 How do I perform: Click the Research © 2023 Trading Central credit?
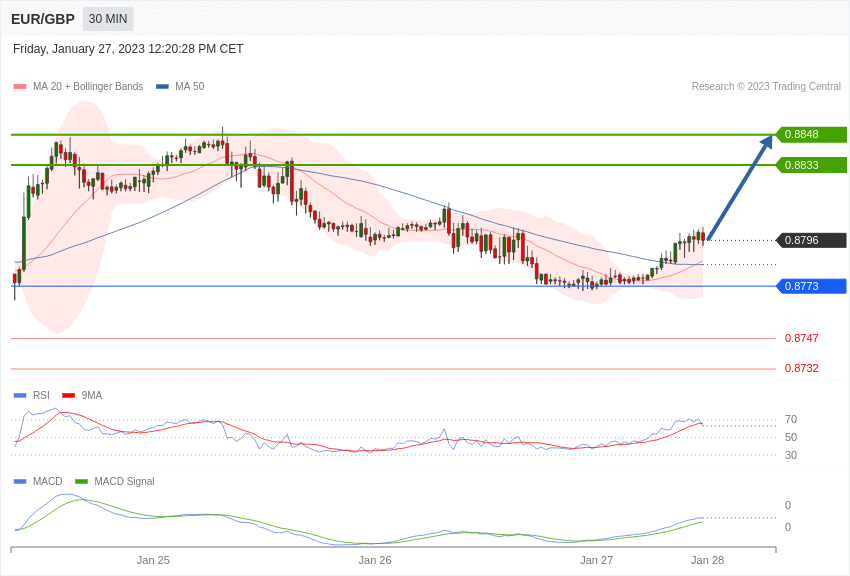click(x=766, y=87)
